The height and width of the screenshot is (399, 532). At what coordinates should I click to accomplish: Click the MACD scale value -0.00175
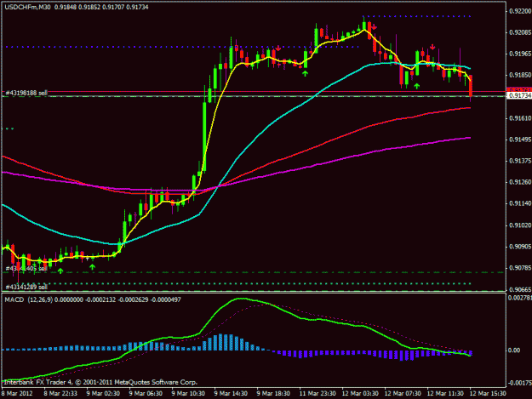tap(520, 383)
